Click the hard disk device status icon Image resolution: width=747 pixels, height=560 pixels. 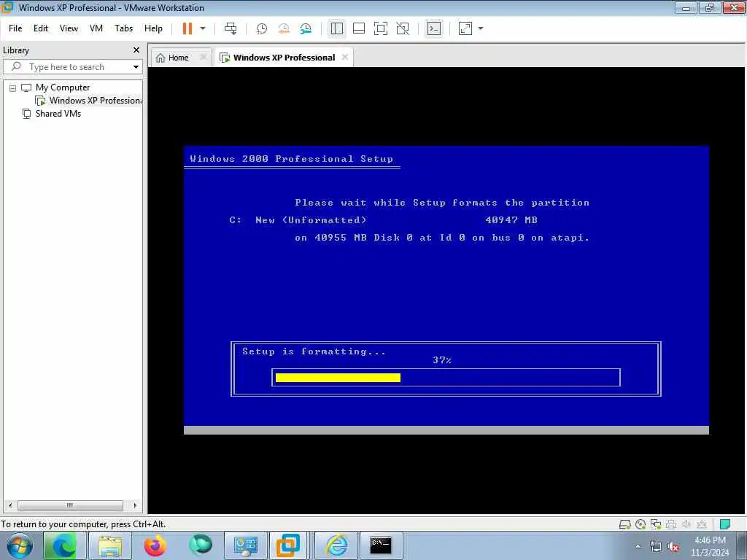[x=624, y=525]
